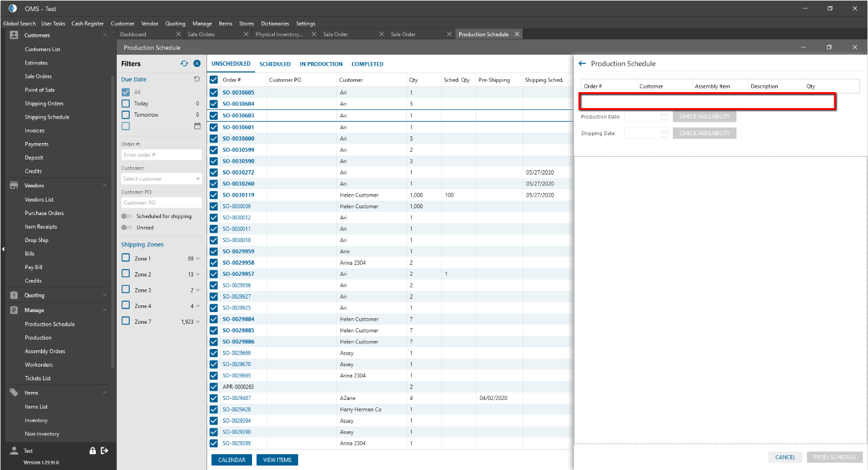Switch to the SCHEDULED tab
Screen dimensions: 868x470
[275, 64]
